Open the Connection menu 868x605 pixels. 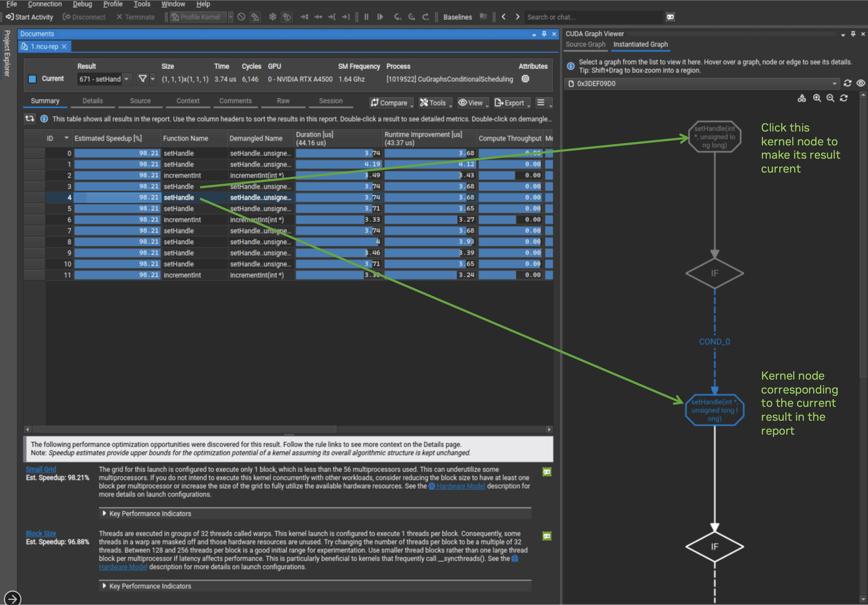45,4
